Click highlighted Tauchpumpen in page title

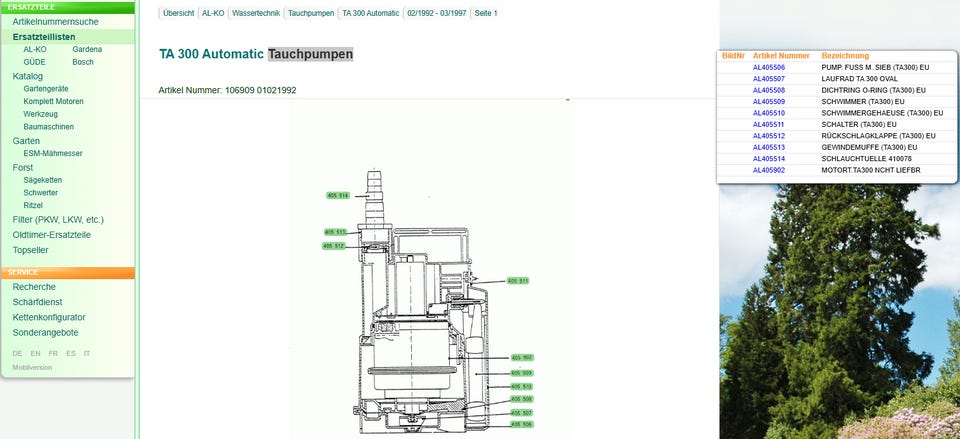[310, 54]
